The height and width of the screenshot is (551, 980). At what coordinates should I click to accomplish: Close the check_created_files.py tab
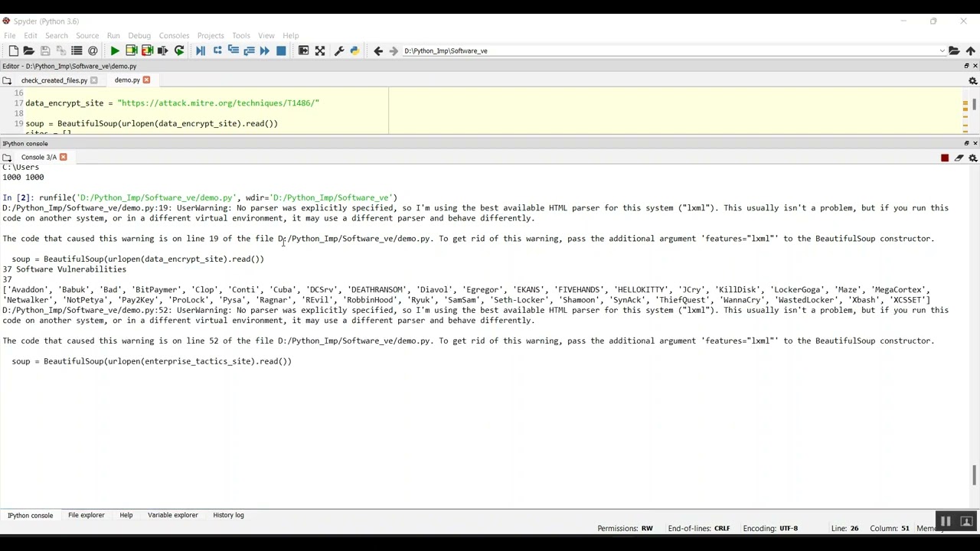click(94, 80)
